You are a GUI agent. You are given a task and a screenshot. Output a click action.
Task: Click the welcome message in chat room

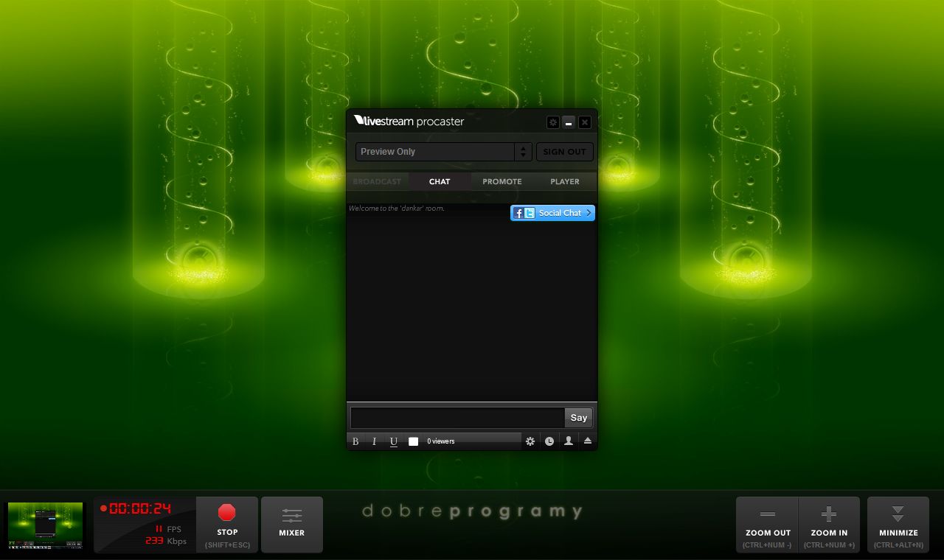[397, 209]
